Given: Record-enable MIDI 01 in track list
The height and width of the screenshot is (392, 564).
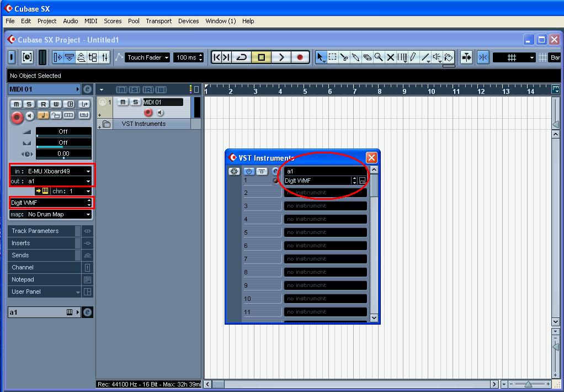Looking at the screenshot, I should click(x=148, y=113).
